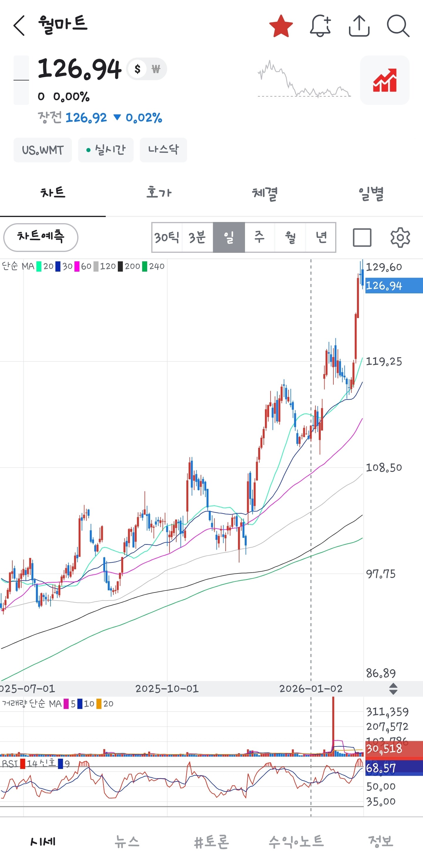The height and width of the screenshot is (868, 423).
Task: Click the 108.50 price axis label
Action: pyautogui.click(x=384, y=468)
